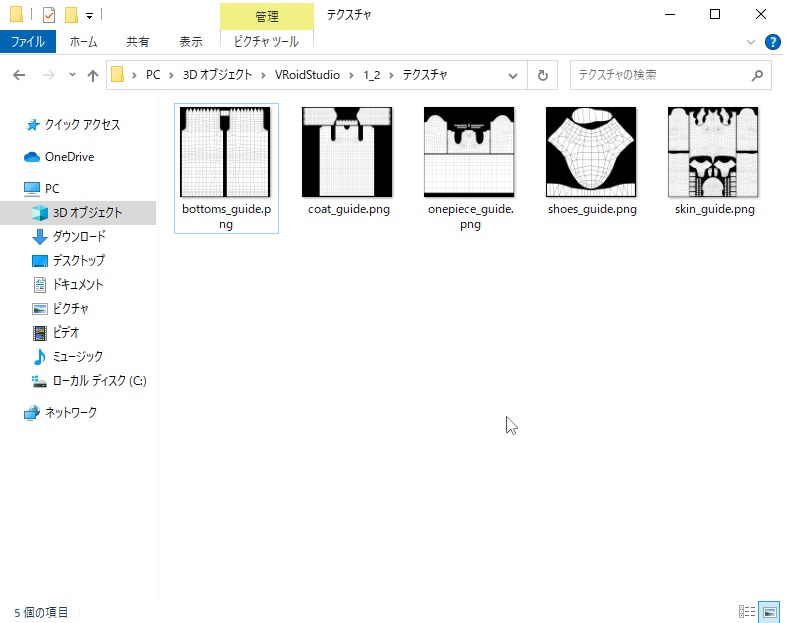Select 3D オブジェクト in navigation pane

78,213
